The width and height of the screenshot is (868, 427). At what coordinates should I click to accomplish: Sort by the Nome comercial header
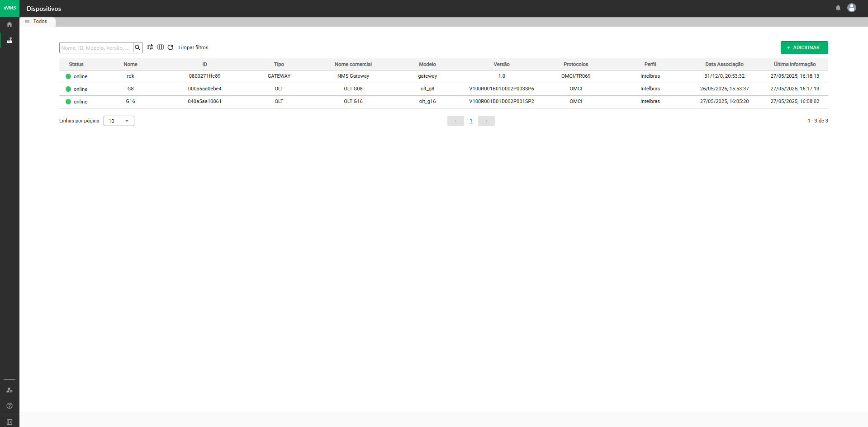[353, 64]
